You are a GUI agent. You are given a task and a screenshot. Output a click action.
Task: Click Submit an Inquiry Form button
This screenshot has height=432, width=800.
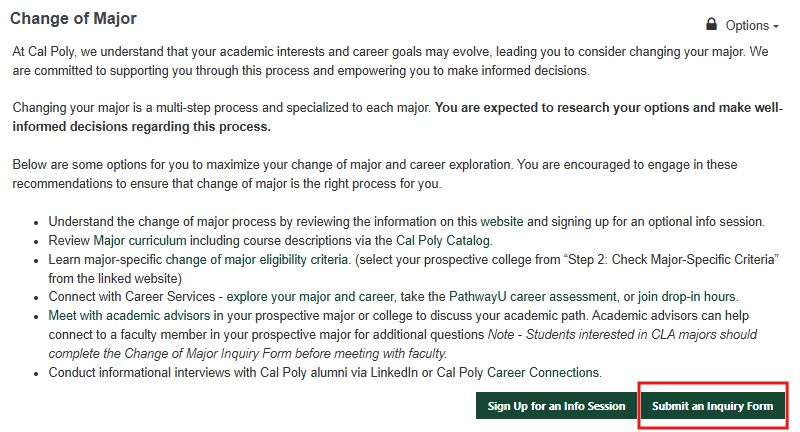pos(712,406)
